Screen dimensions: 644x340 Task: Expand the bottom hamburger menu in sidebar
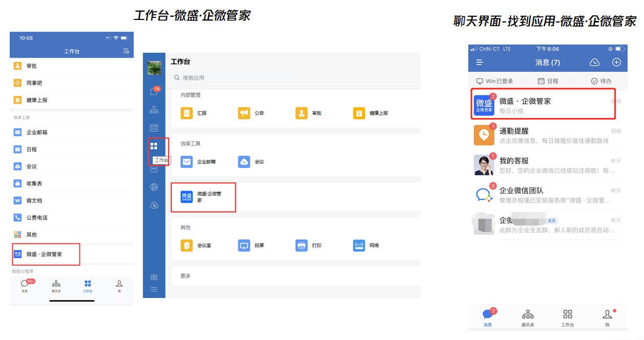coord(154,289)
